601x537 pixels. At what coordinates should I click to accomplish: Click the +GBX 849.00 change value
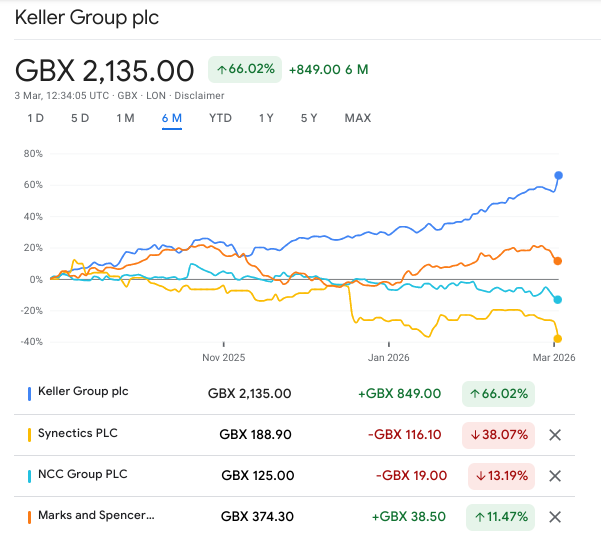[399, 394]
